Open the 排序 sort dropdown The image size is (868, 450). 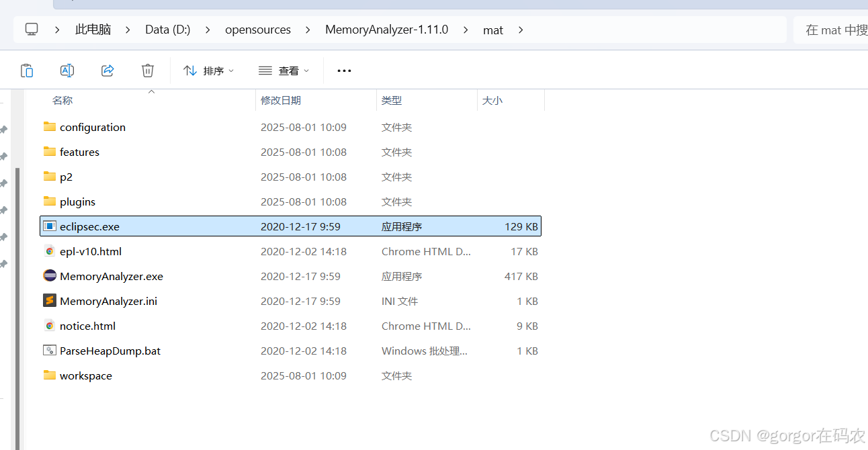208,70
